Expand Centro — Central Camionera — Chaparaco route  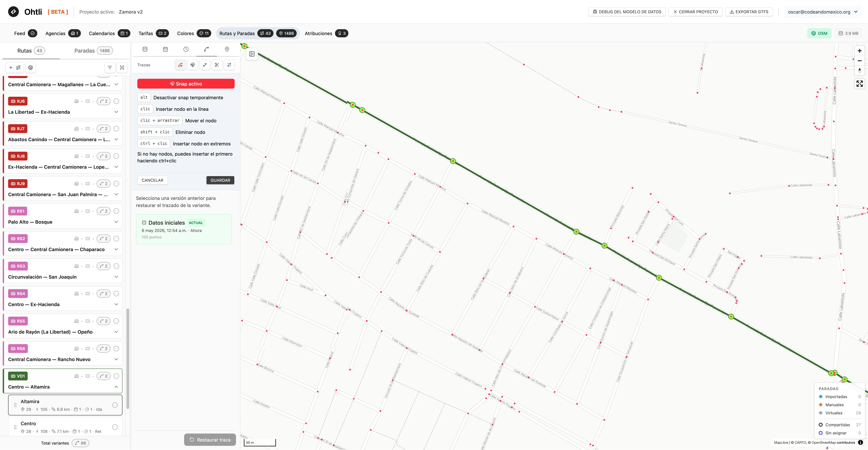click(x=116, y=249)
